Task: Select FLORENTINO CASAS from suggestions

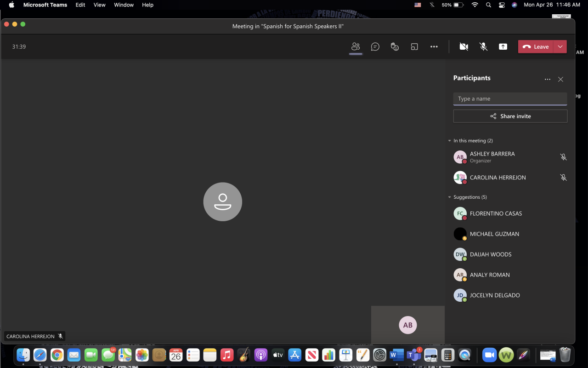Action: coord(496,213)
